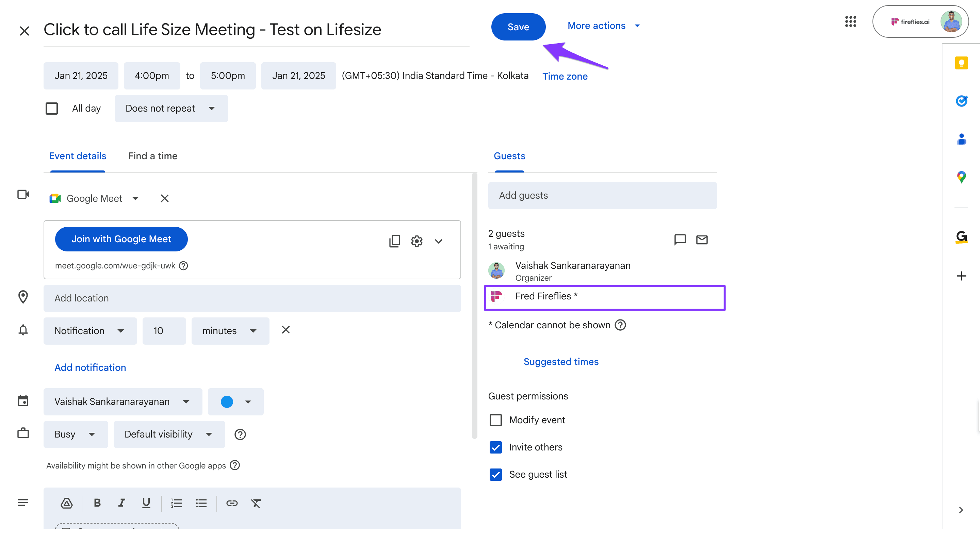
Task: Collapse the side panel with the chevron
Action: 961,510
